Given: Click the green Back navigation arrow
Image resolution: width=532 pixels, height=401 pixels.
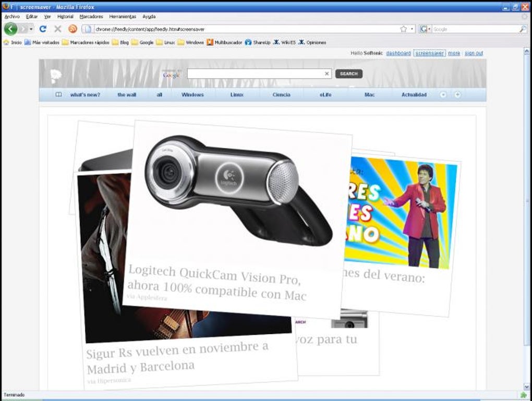Looking at the screenshot, I should coord(10,29).
